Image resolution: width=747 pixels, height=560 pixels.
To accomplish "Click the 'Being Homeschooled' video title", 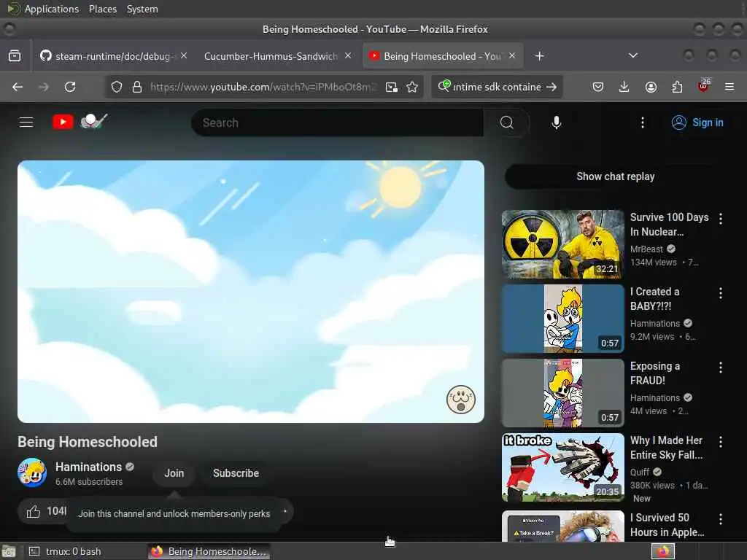I will pos(88,442).
